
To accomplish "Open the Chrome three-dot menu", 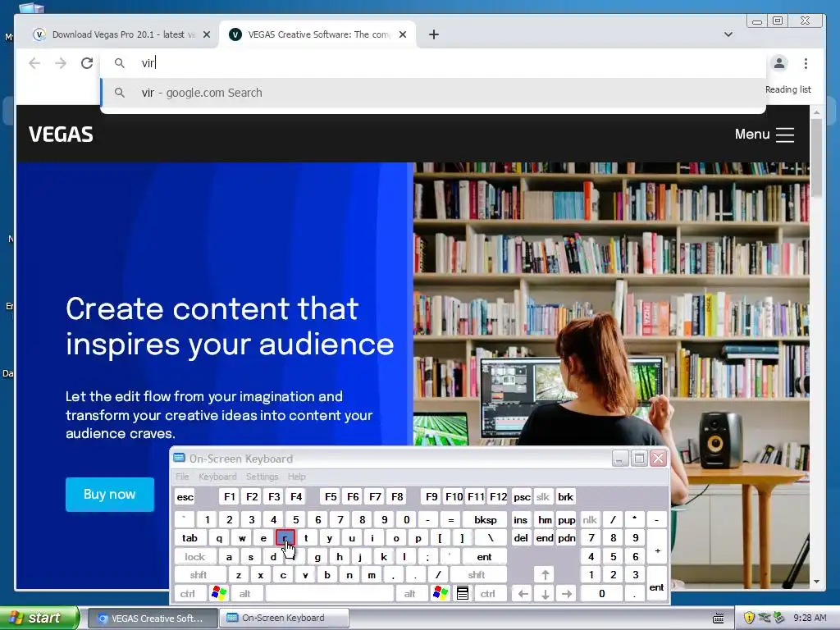I will (806, 63).
